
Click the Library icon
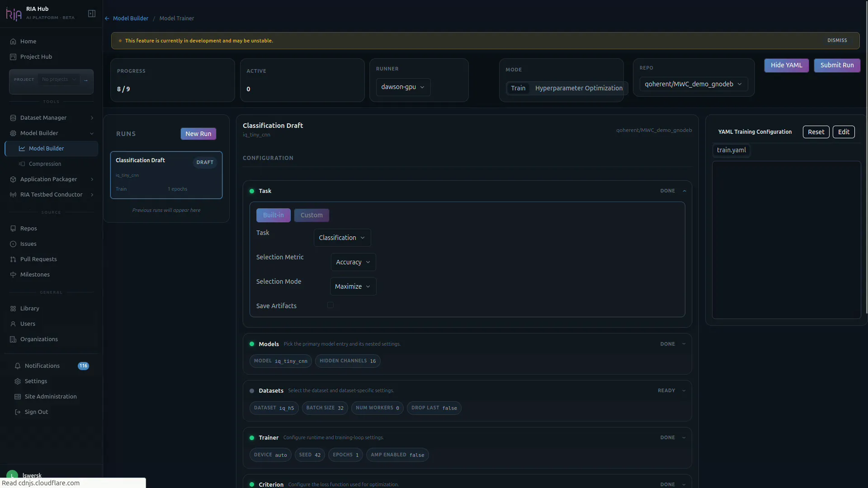click(13, 309)
